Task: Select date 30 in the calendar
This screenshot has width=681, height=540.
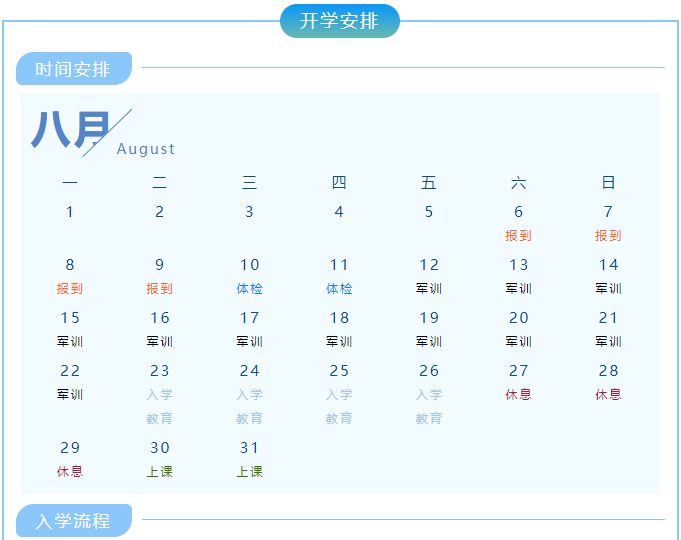Action: (x=159, y=447)
